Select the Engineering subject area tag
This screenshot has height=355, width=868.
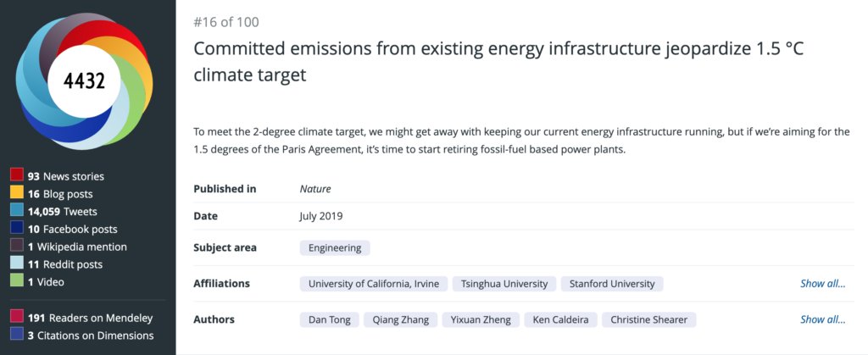335,248
